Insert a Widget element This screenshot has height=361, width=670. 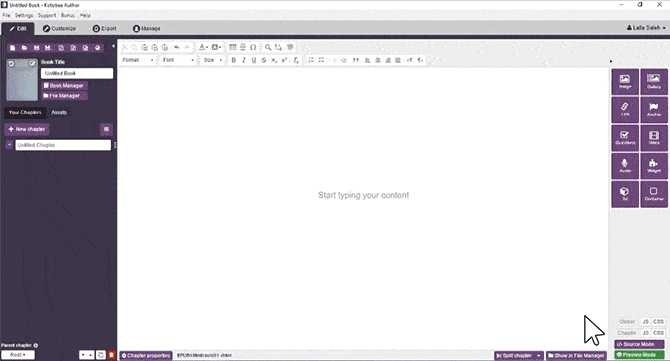coord(654,166)
